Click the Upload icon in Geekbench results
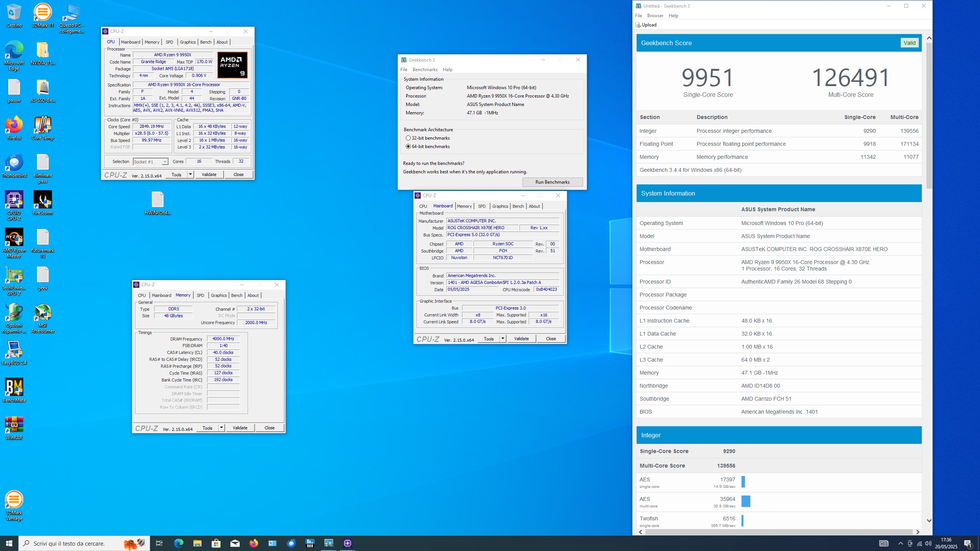Viewport: 980px width, 551px height. 638,25
